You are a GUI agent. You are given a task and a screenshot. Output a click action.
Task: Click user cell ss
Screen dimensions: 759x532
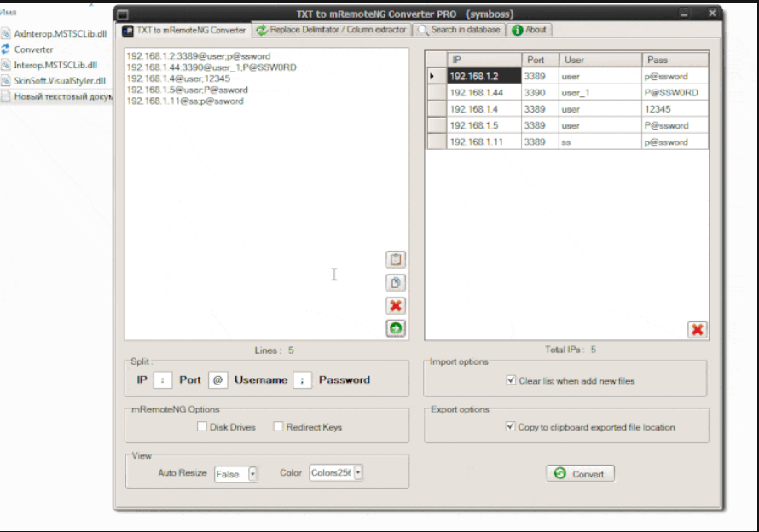[x=600, y=142]
